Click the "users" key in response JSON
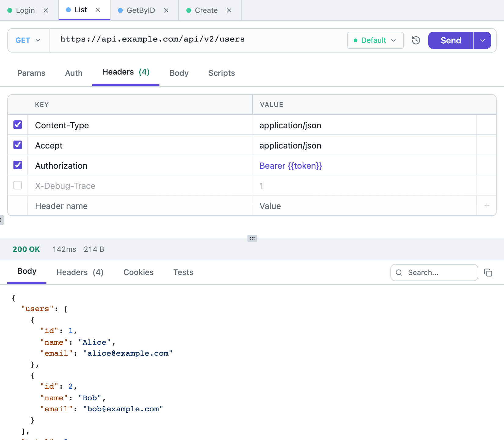 tap(37, 309)
